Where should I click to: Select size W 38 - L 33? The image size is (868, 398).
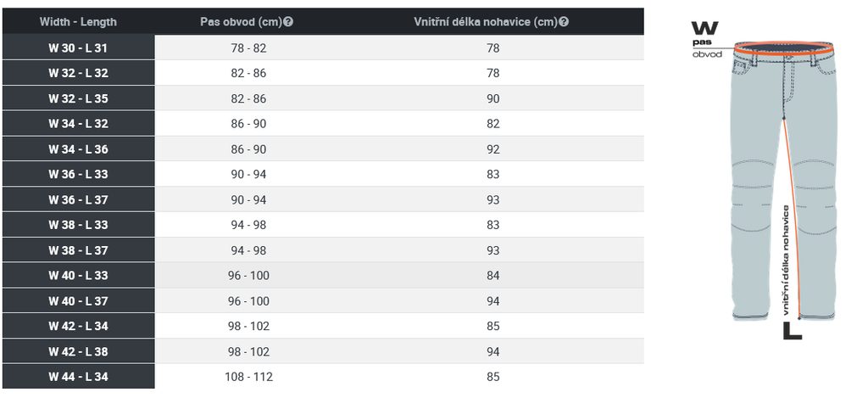(x=78, y=226)
